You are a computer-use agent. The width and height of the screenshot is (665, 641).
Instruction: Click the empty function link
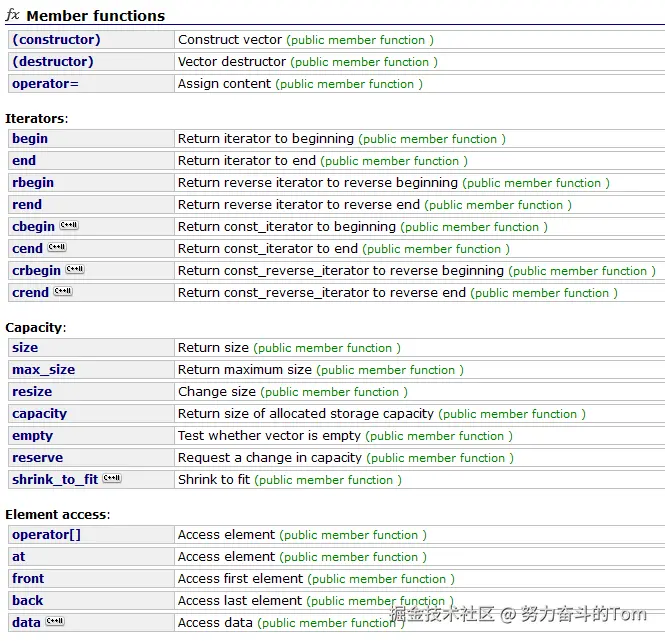click(32, 436)
